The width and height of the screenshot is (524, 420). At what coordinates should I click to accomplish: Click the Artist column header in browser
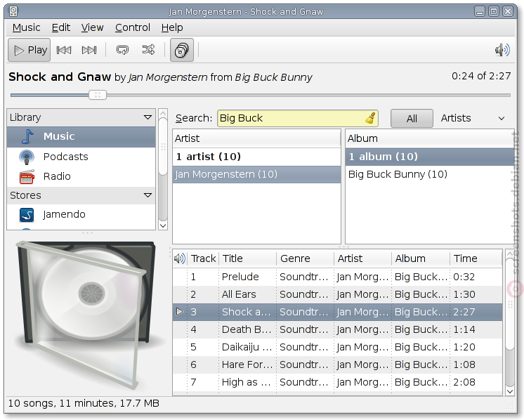[256, 138]
